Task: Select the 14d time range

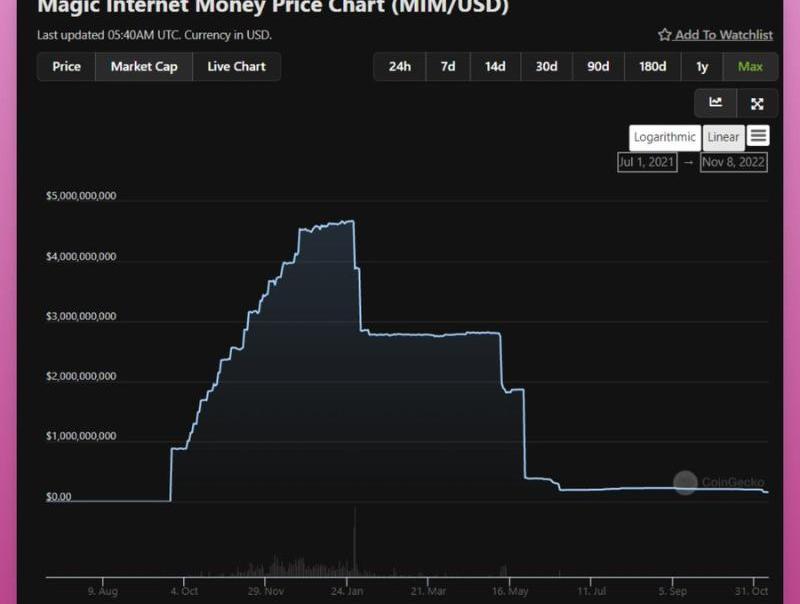Action: coord(495,66)
